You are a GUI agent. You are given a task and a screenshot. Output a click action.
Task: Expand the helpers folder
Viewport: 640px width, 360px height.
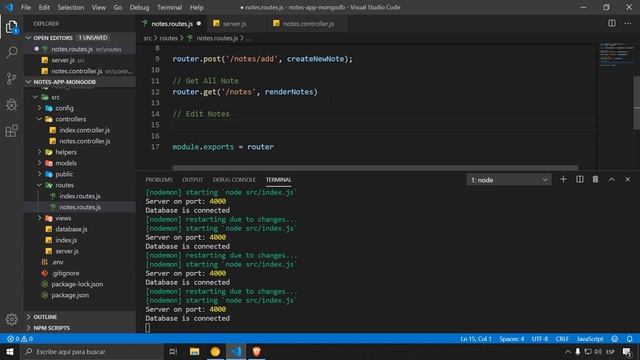coord(40,152)
